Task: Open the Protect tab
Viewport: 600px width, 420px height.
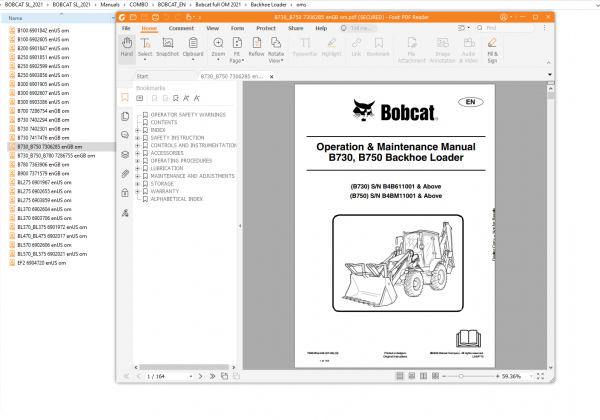Action: coord(266,28)
